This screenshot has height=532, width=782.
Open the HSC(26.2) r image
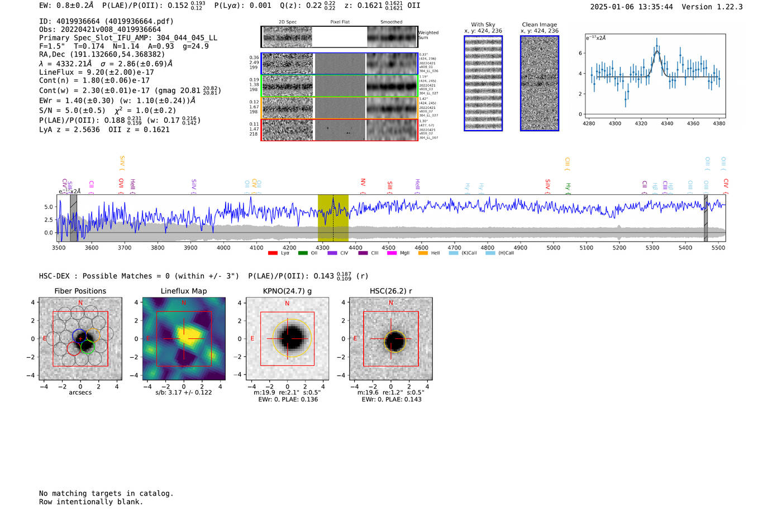[391, 339]
